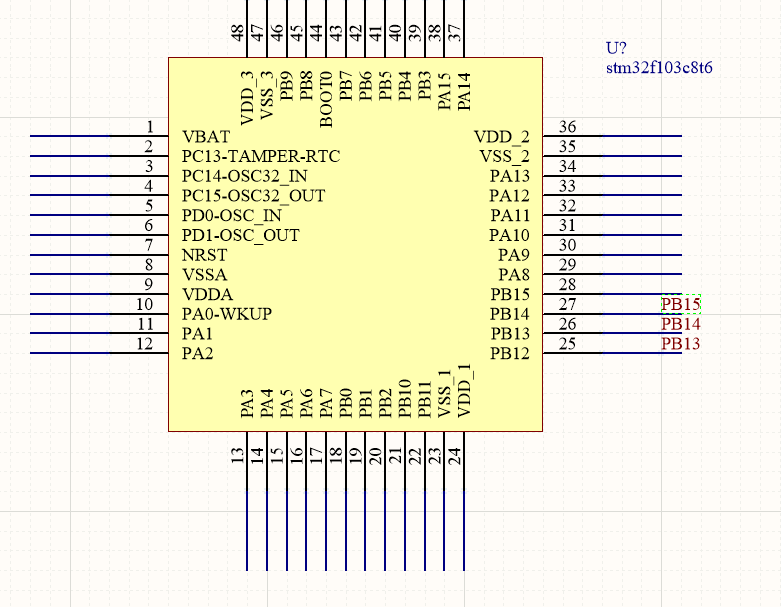Click the PA7 pin label

click(x=326, y=403)
